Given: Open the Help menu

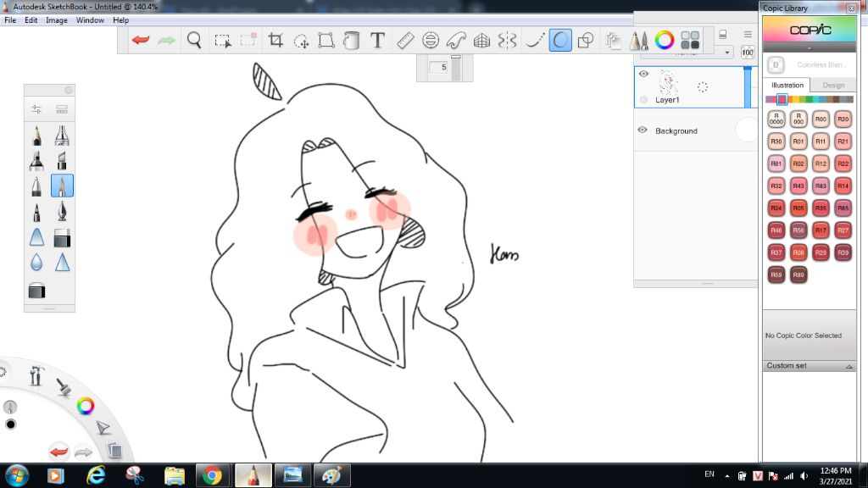Looking at the screenshot, I should 120,20.
